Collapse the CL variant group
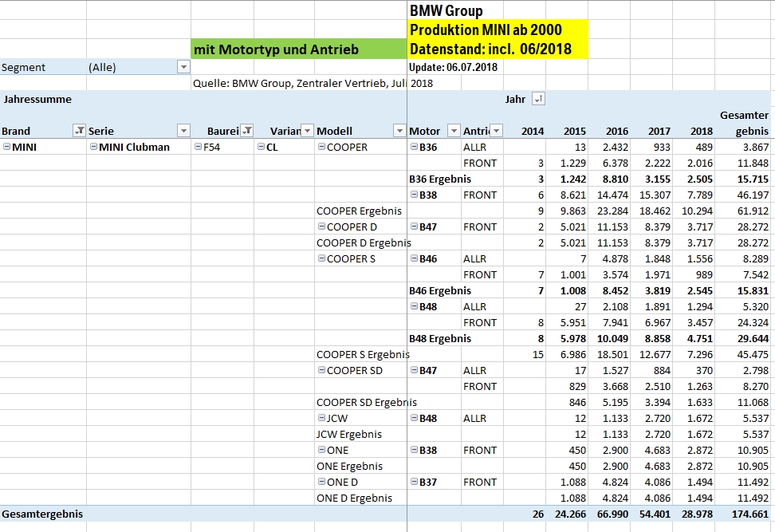This screenshot has height=532, width=775. [x=261, y=146]
